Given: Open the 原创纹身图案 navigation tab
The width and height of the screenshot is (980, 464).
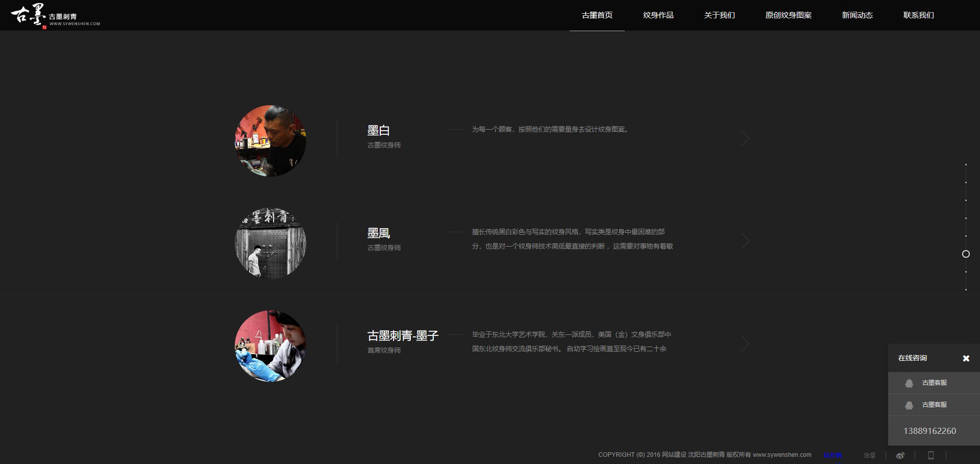Looking at the screenshot, I should 788,15.
